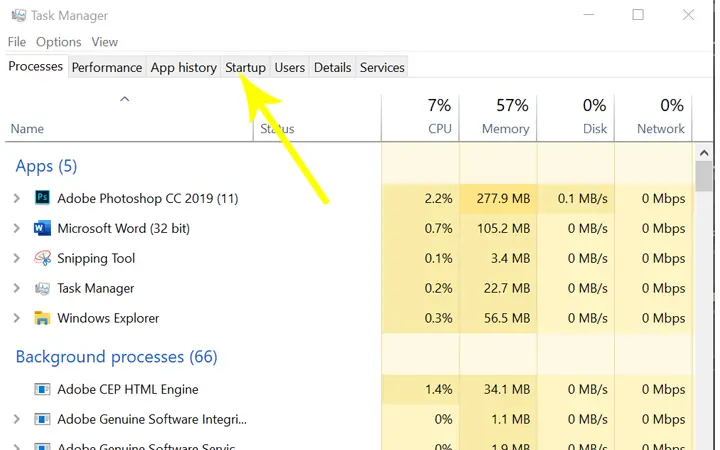Image resolution: width=720 pixels, height=450 pixels.
Task: Click the Adobe CEP HTML Engine icon
Action: pos(42,389)
